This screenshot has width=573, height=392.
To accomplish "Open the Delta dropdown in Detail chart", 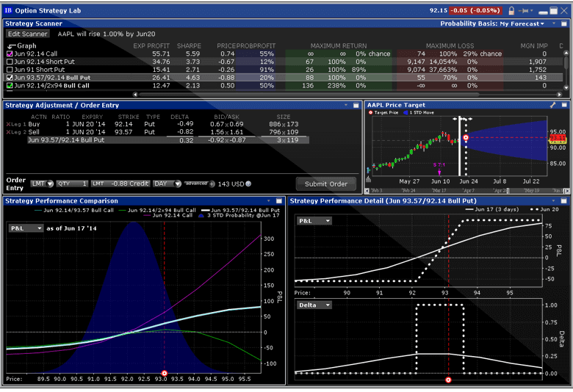I will (x=314, y=305).
